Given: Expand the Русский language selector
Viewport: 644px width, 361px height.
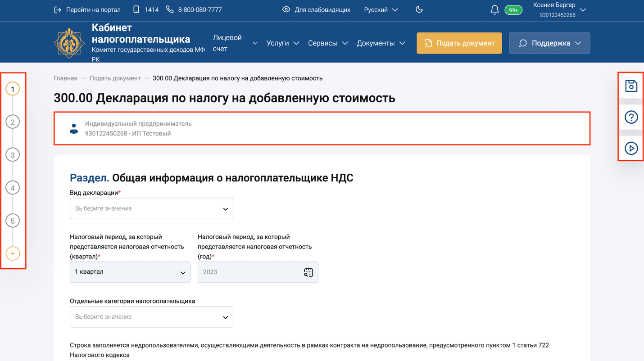Looking at the screenshot, I should (x=381, y=9).
